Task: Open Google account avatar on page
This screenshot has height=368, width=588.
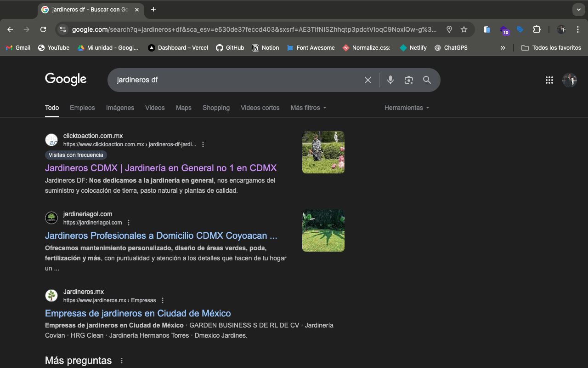Action: pos(570,80)
